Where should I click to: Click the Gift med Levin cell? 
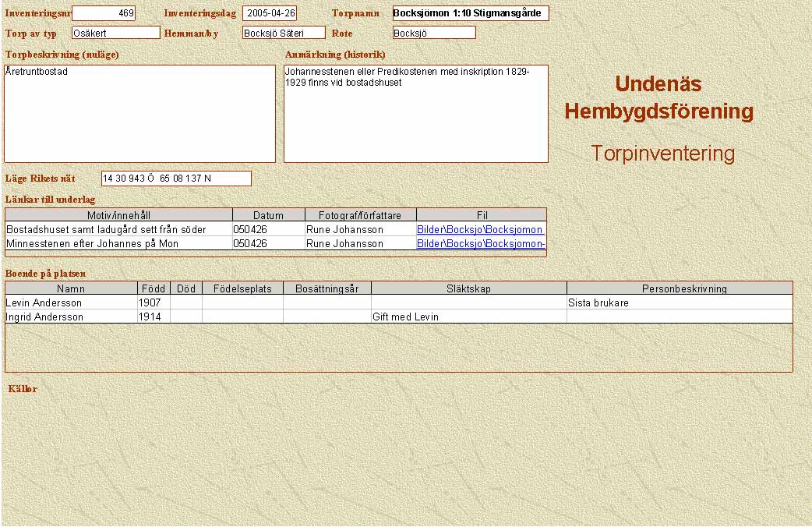468,317
